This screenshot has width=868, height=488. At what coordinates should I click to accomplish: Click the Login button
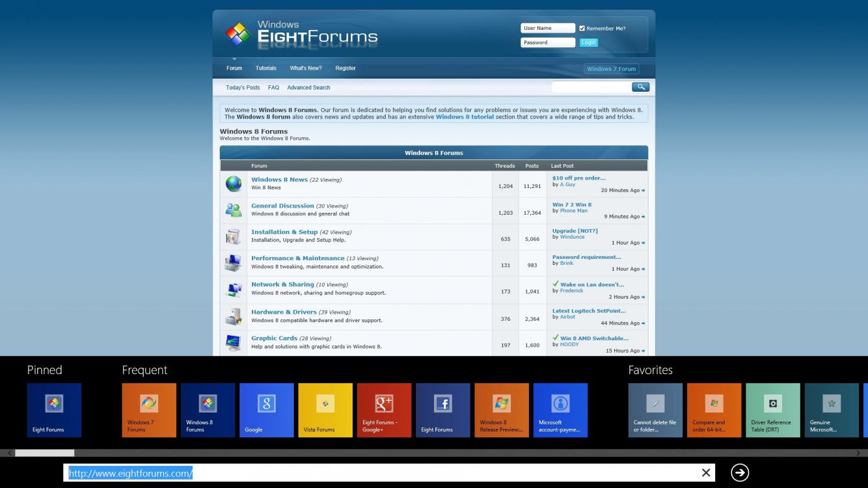click(588, 42)
